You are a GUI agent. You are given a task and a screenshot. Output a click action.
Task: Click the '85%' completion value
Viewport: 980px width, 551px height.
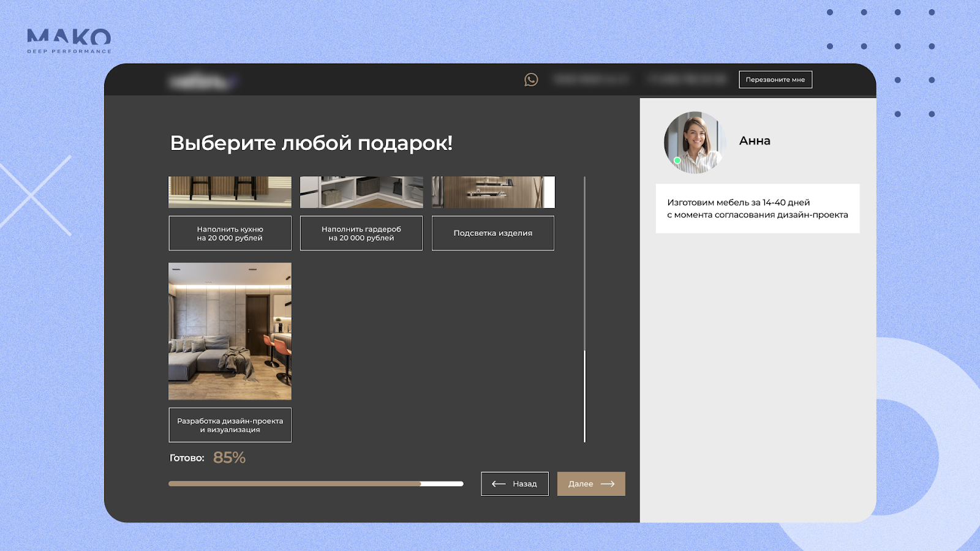point(229,457)
